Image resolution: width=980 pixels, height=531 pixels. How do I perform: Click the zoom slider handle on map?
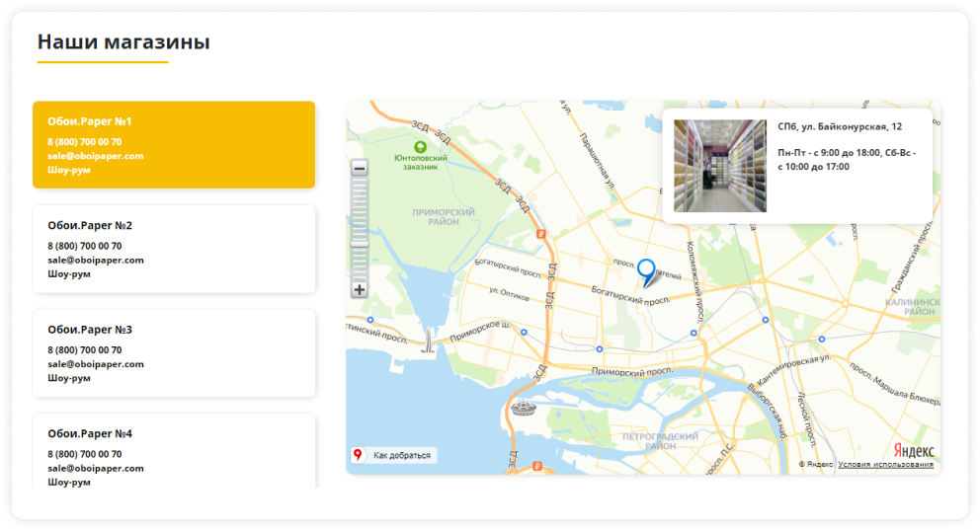click(x=360, y=243)
